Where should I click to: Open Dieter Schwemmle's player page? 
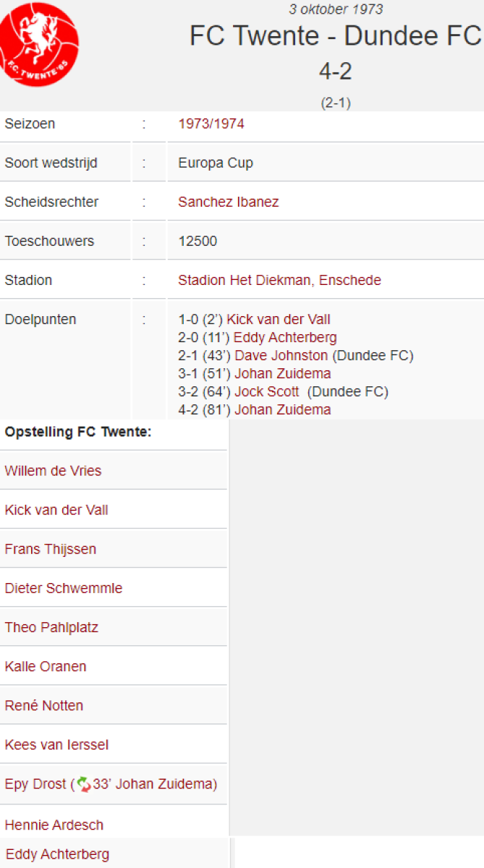(x=64, y=588)
